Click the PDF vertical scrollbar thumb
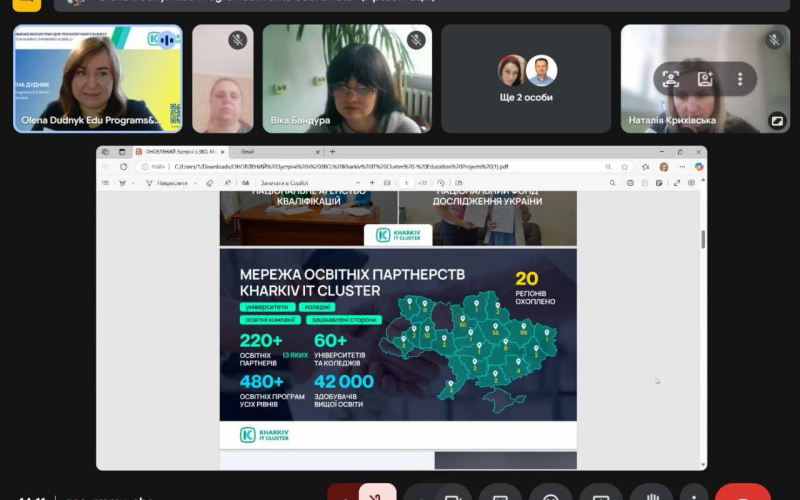This screenshot has height=500, width=800. tap(703, 239)
